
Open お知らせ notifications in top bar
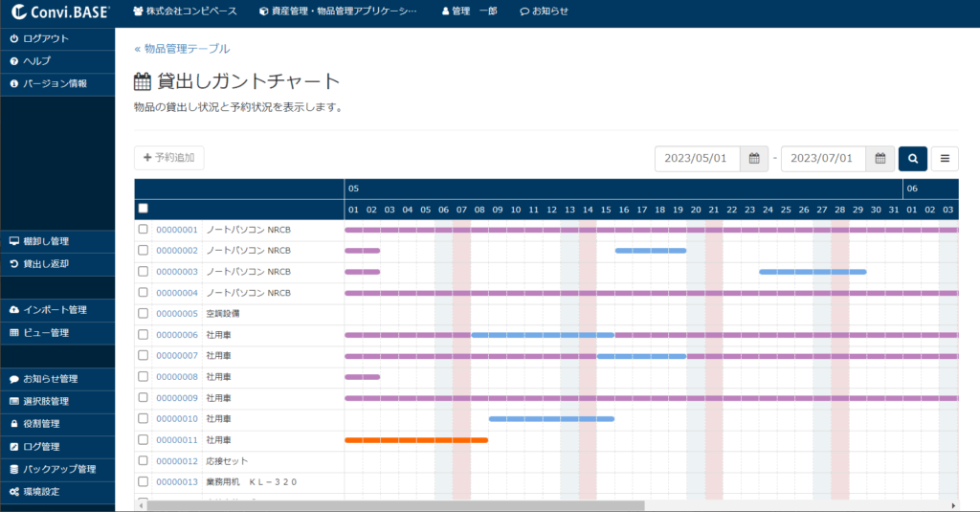coord(544,11)
